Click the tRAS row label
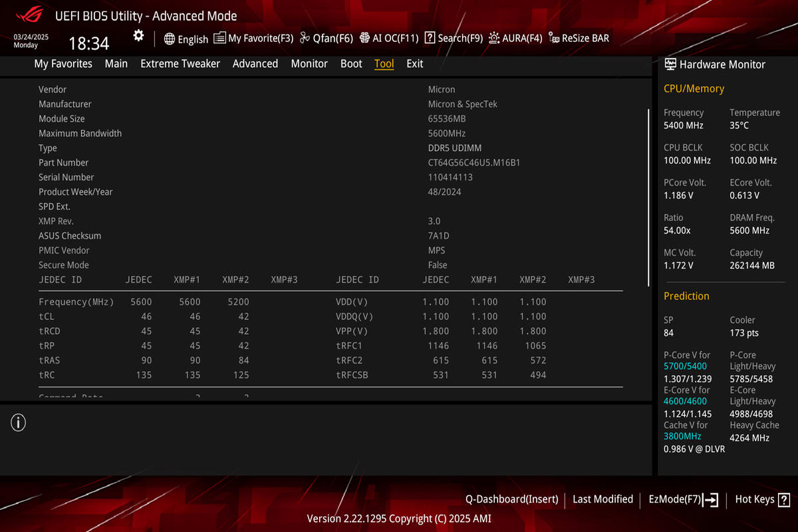 (48, 360)
